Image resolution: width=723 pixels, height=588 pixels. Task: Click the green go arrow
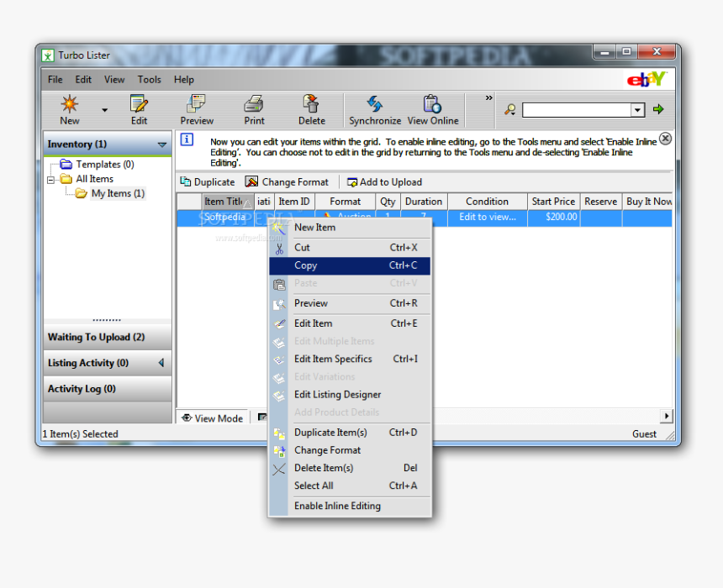(x=658, y=109)
